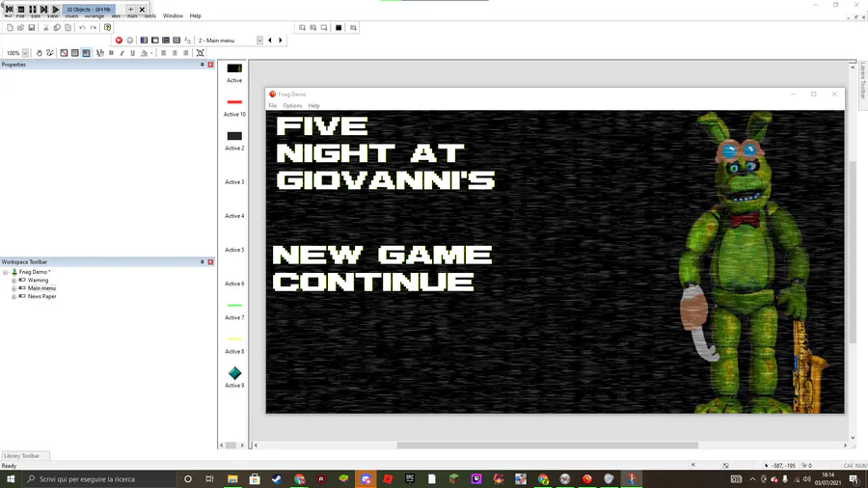Open Options menu in Fnag Demo window
The width and height of the screenshot is (868, 488).
coord(292,106)
